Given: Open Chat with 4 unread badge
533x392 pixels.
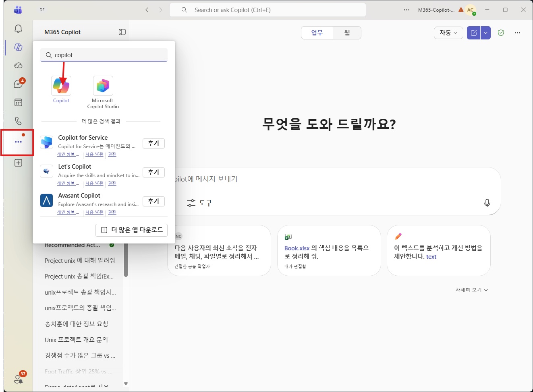Looking at the screenshot, I should click(18, 84).
